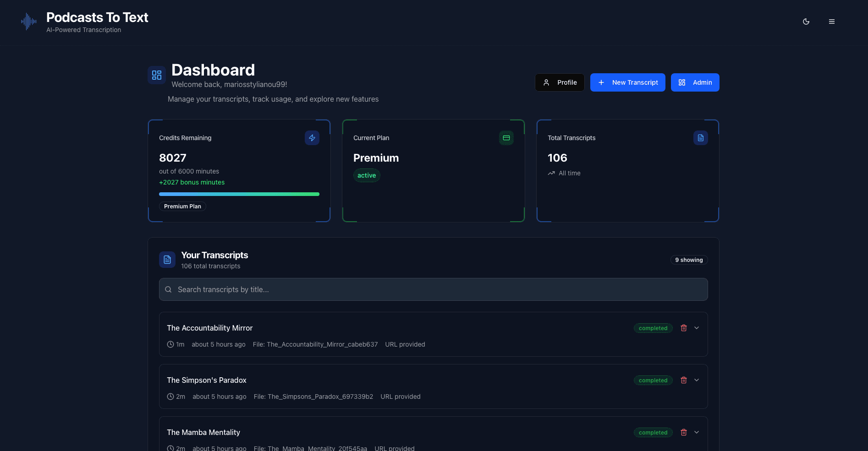The height and width of the screenshot is (451, 868).
Task: Open the hamburger menu in the header
Action: point(831,22)
